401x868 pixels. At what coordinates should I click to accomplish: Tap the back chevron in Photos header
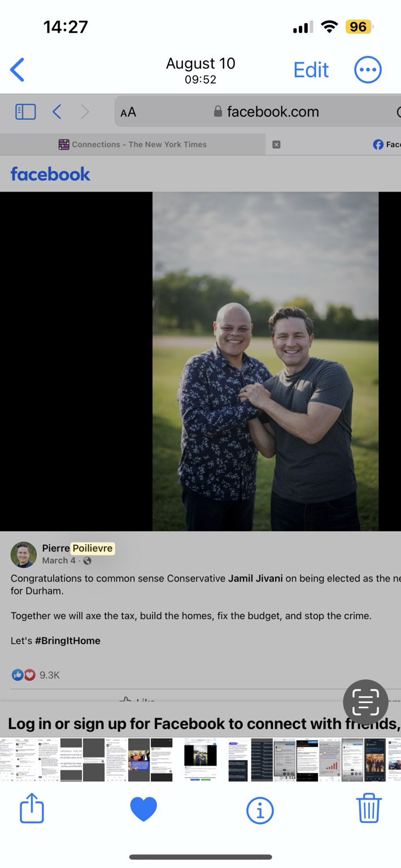pos(18,70)
